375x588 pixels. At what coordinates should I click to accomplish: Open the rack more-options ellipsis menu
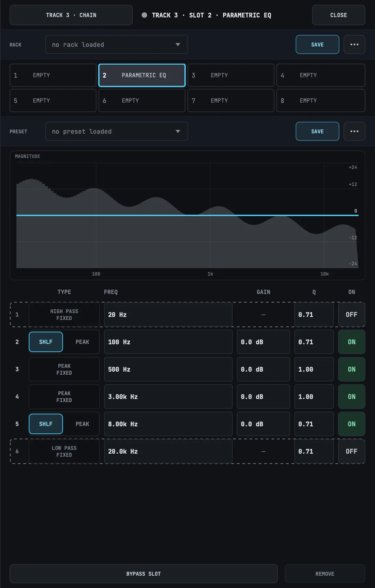click(x=354, y=44)
